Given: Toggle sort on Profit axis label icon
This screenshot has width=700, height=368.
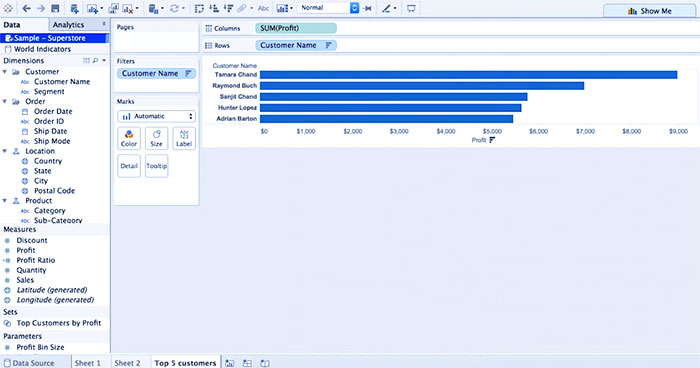Looking at the screenshot, I should [x=492, y=140].
